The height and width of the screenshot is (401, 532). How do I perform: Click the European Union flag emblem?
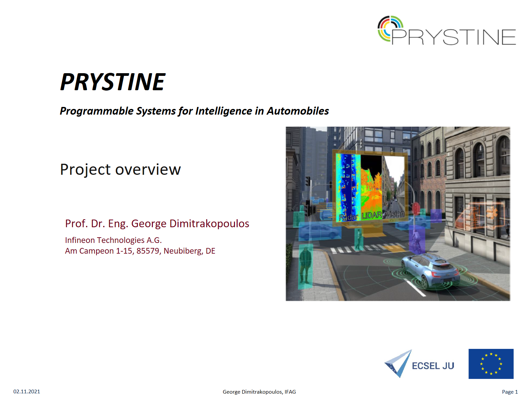tap(491, 364)
